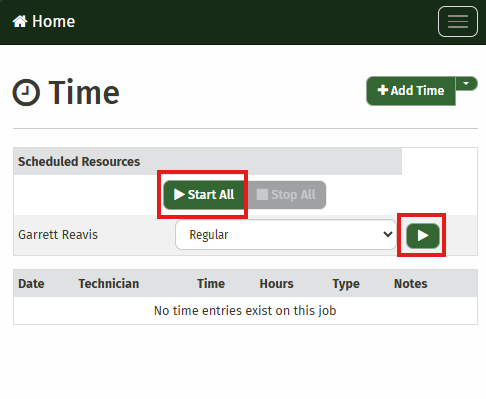Click the clock icon beside Time title

tap(26, 92)
